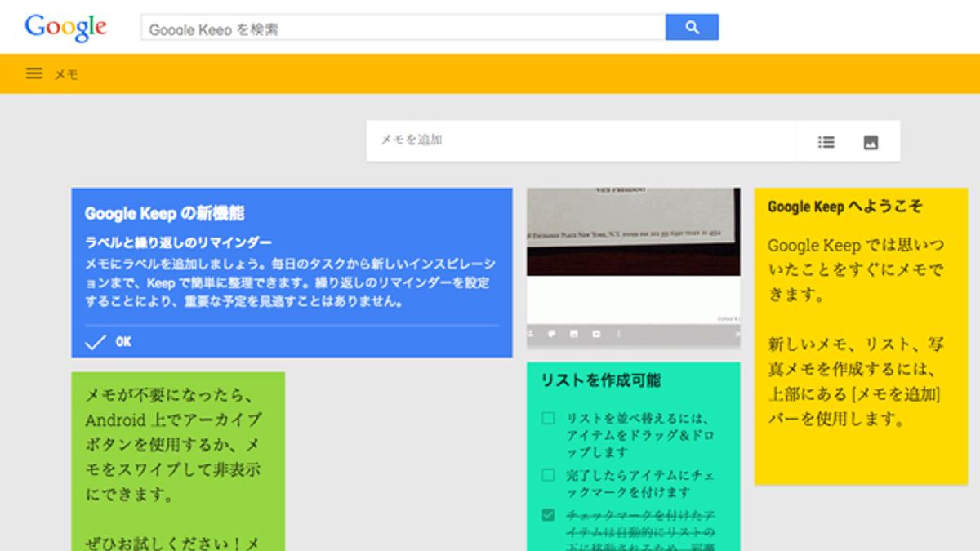
Task: Focus the Google Keep search field
Action: tap(403, 27)
